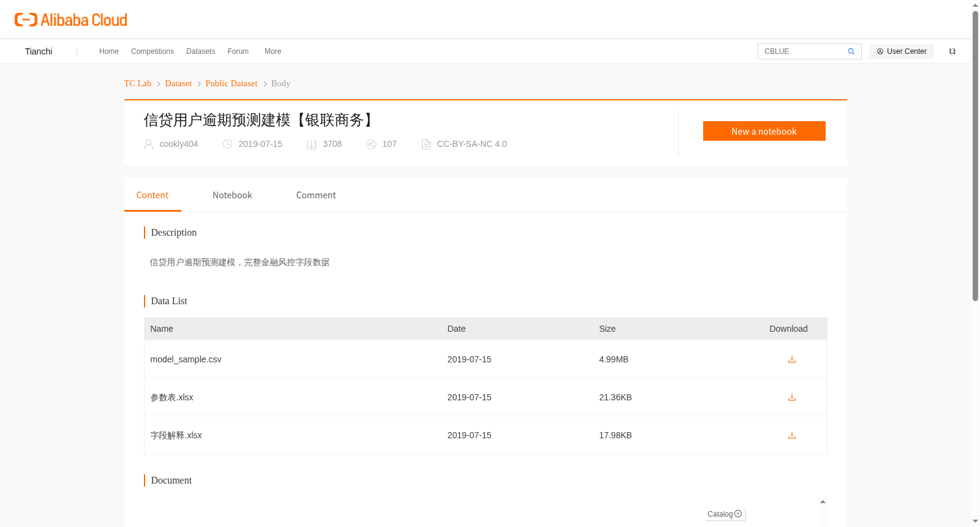This screenshot has width=980, height=527.
Task: Click the document panel scroll-up arrow
Action: tap(823, 502)
